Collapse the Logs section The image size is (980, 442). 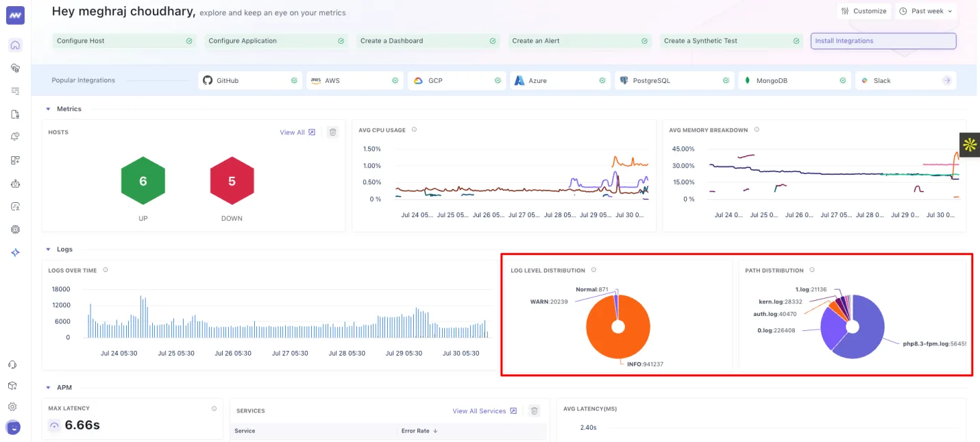[48, 249]
